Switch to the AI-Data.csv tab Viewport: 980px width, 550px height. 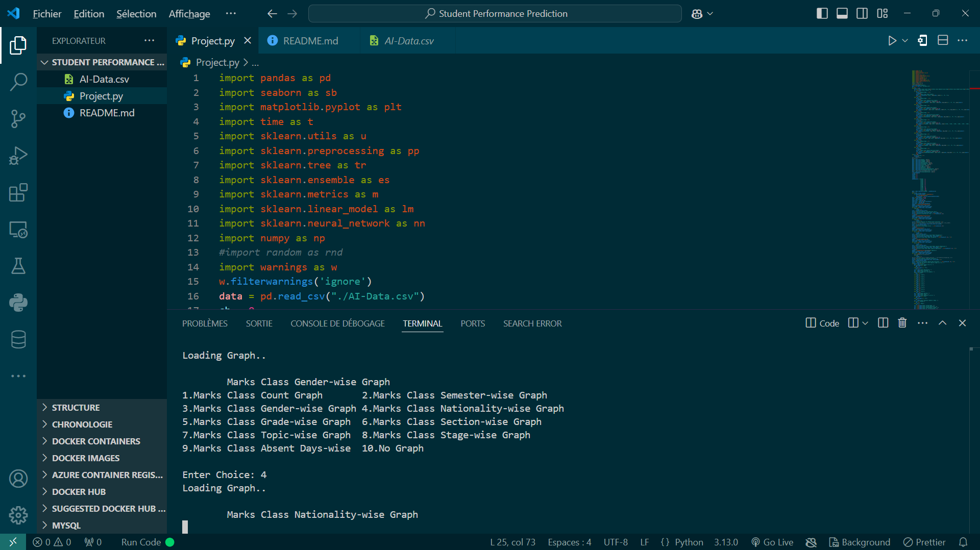(x=409, y=41)
